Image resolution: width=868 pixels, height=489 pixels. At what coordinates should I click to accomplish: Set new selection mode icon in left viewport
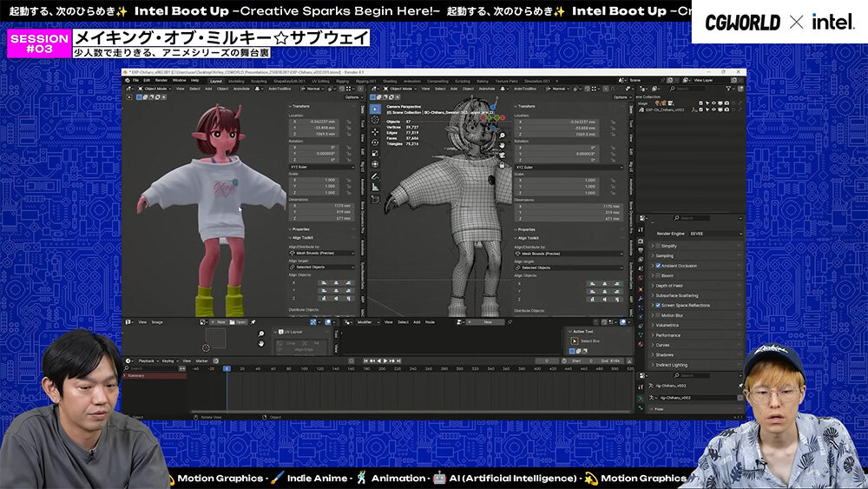click(x=140, y=97)
